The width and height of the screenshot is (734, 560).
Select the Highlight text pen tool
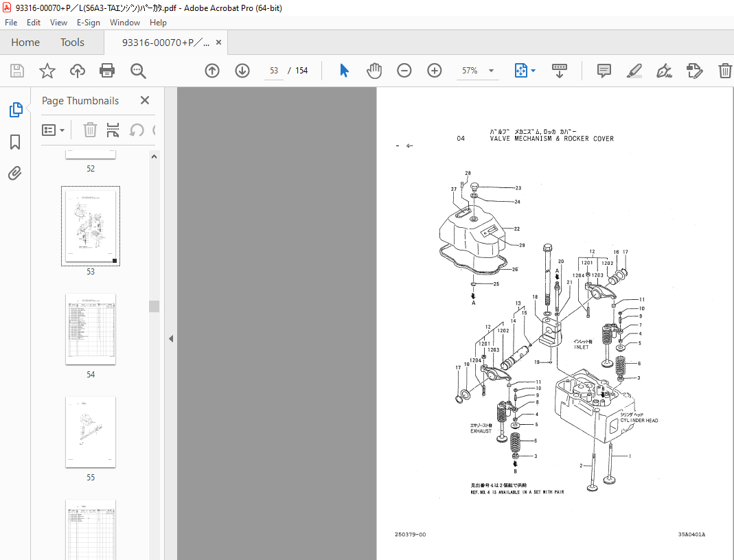point(634,71)
